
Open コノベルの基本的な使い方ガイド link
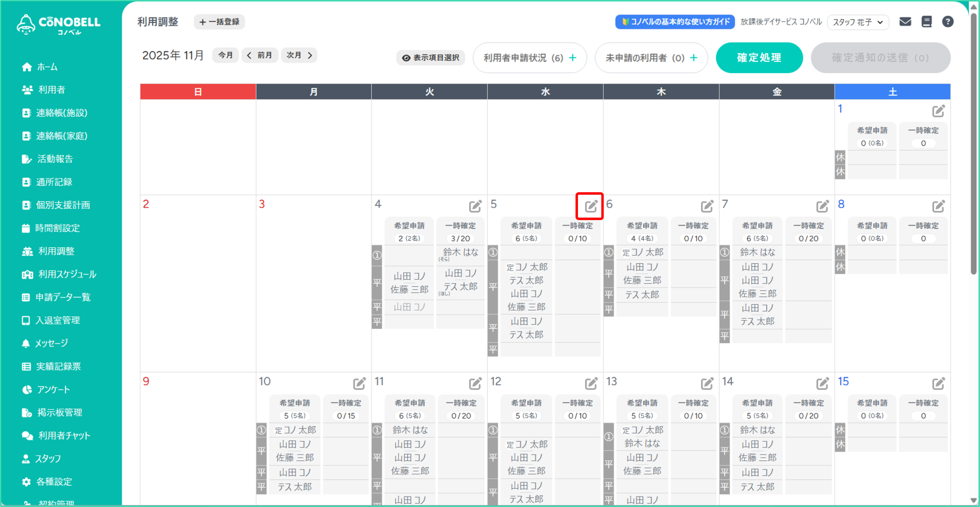coord(675,22)
